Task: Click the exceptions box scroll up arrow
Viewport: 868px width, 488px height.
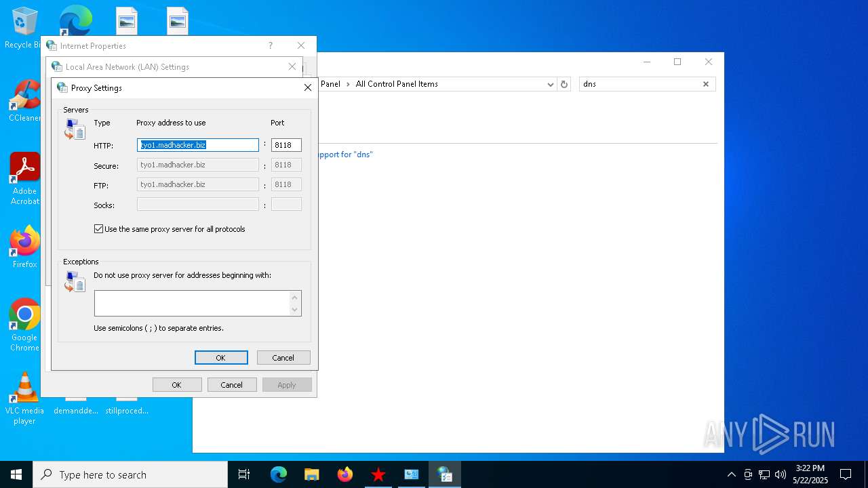Action: [294, 297]
